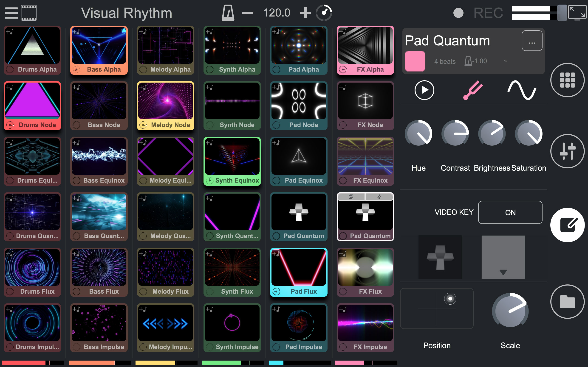This screenshot has height=367, width=588.
Task: Open the sine wave modulation tab
Action: [522, 90]
